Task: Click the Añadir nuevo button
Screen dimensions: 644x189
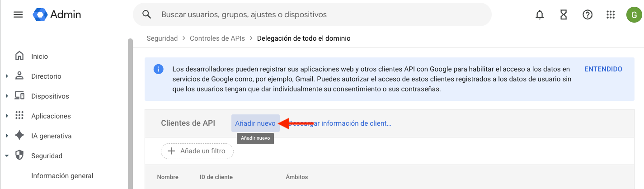Action: pyautogui.click(x=255, y=123)
